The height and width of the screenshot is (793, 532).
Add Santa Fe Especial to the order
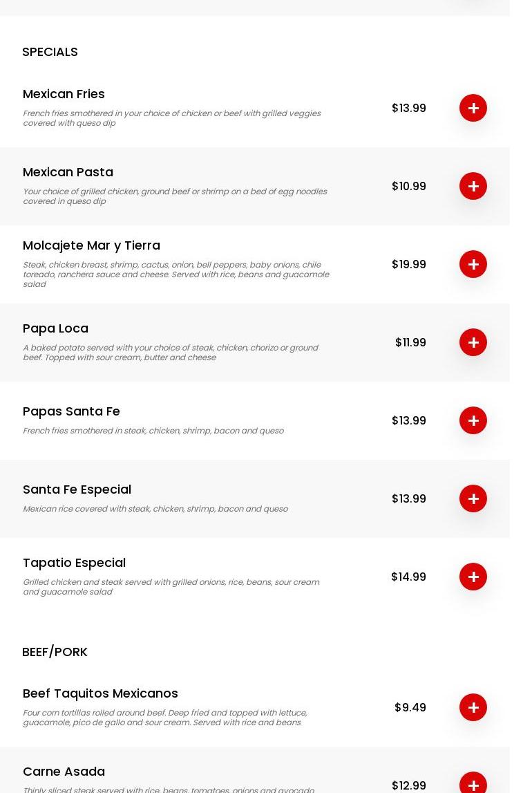click(x=473, y=498)
